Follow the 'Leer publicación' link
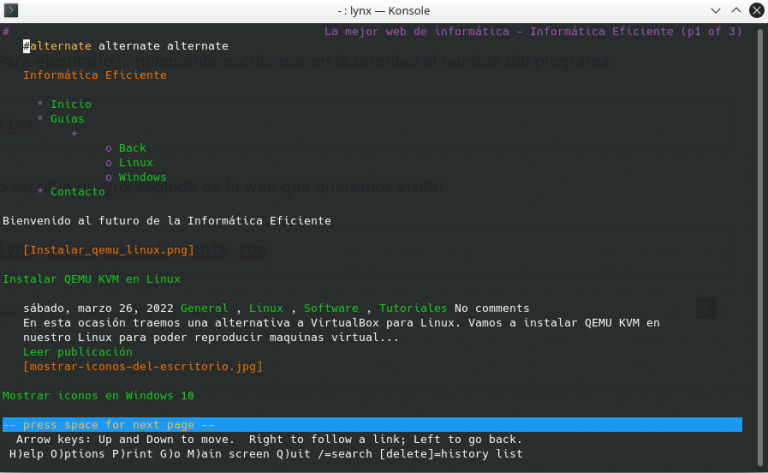Viewport: 768px width, 473px height. click(x=77, y=352)
